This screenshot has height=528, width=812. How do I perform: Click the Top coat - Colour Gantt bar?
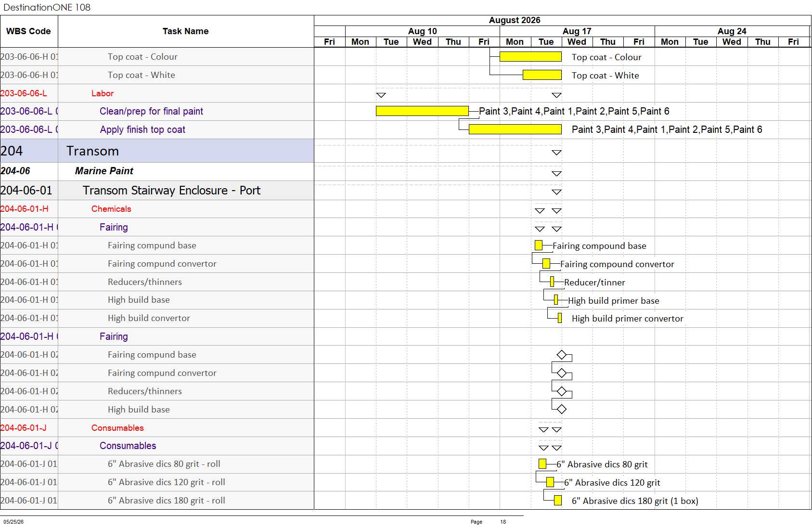[530, 57]
